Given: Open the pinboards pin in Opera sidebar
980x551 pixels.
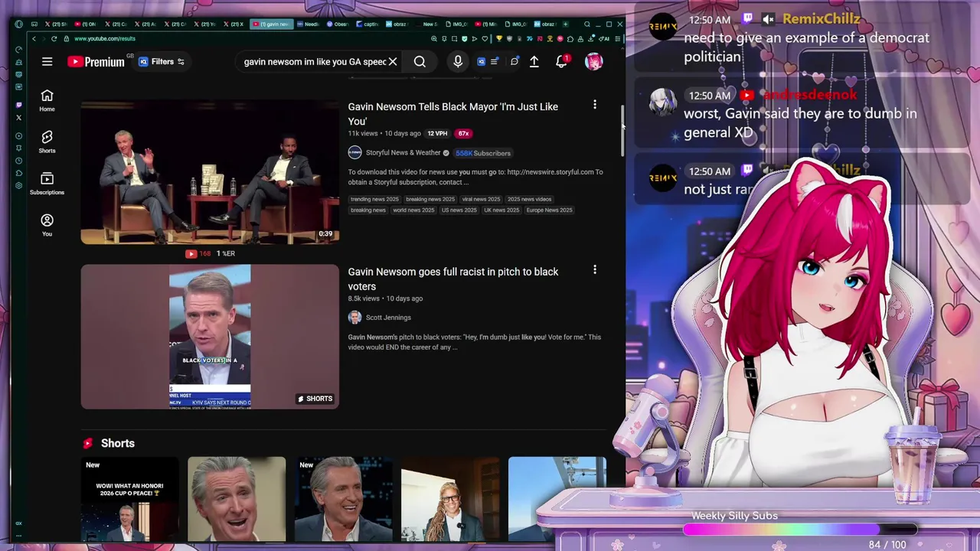Looking at the screenshot, I should (18, 148).
